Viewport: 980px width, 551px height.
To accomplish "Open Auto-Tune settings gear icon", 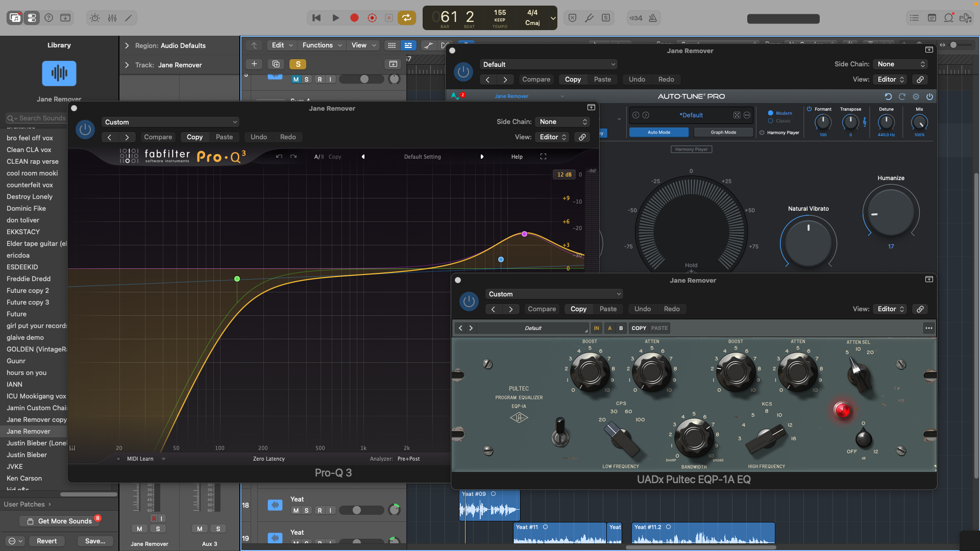I will tap(916, 96).
